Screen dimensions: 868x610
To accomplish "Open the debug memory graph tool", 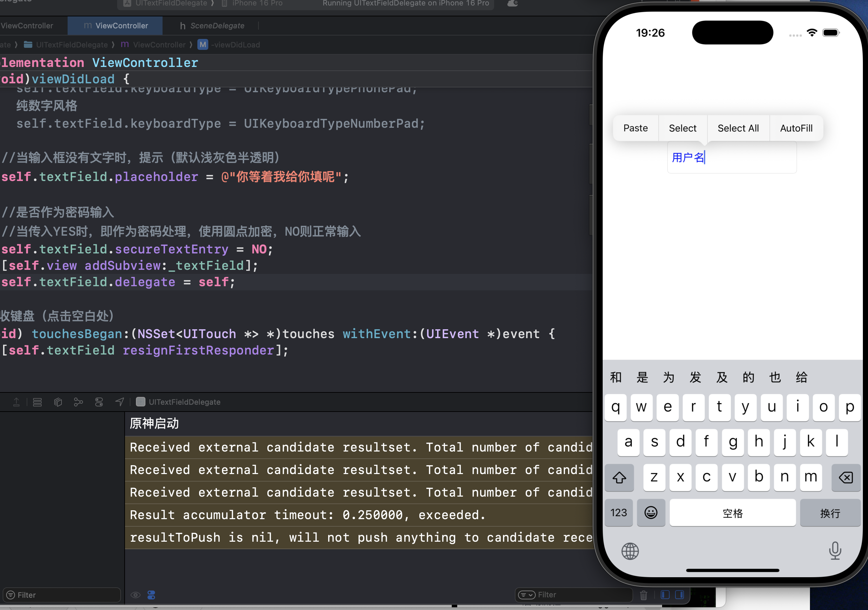I will (78, 402).
